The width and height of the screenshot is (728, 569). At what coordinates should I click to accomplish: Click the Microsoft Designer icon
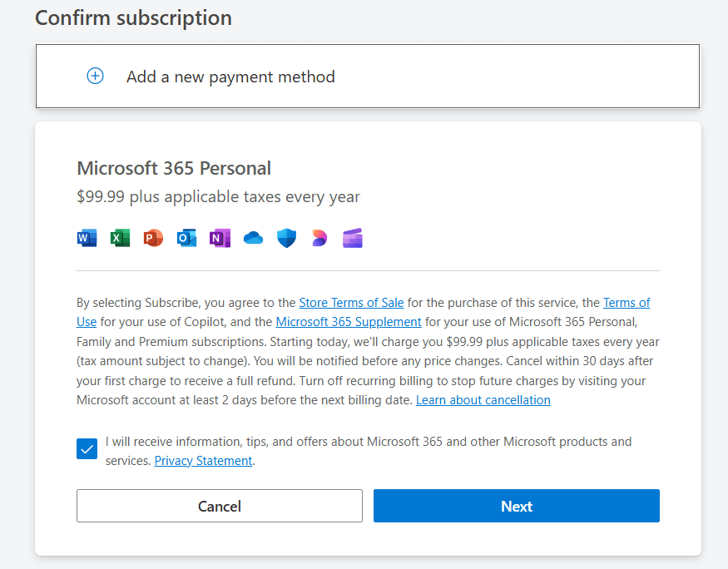pyautogui.click(x=319, y=239)
